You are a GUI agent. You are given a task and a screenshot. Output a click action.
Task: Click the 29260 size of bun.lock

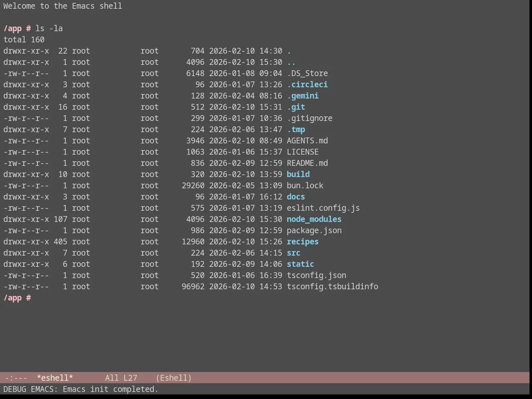click(193, 185)
